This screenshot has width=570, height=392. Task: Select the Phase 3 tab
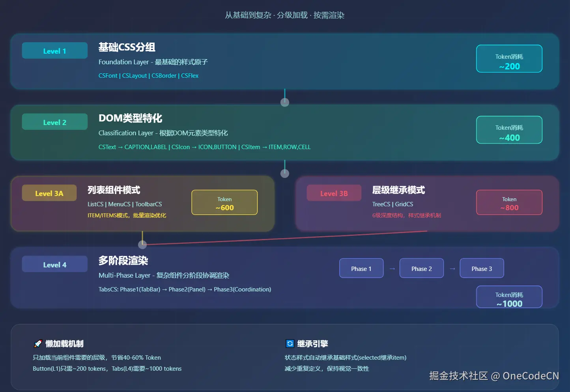pyautogui.click(x=482, y=268)
